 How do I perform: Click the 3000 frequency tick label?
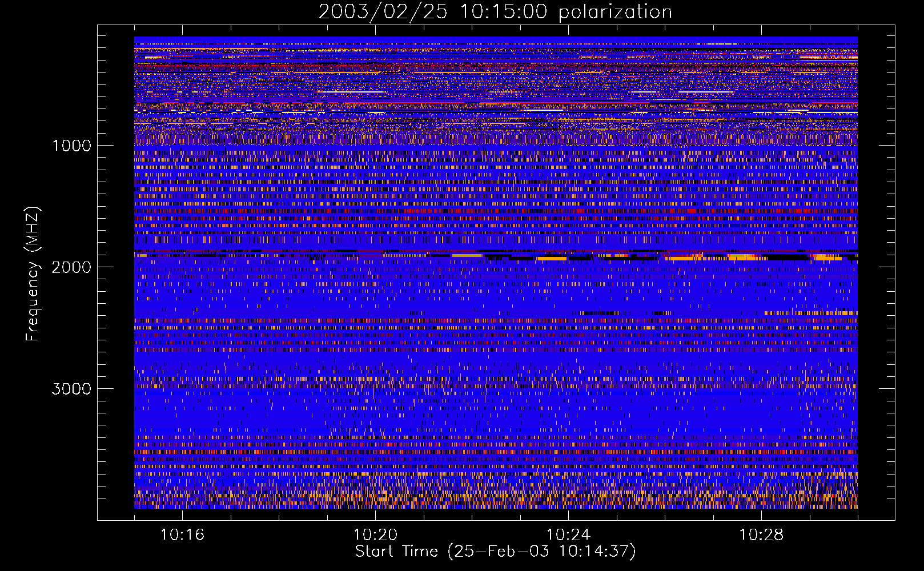71,389
